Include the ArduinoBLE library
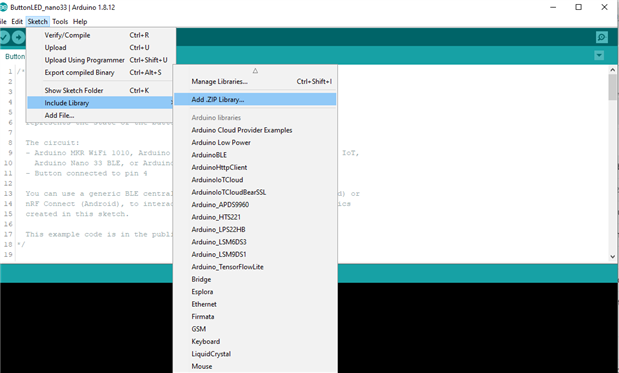 (x=255, y=155)
